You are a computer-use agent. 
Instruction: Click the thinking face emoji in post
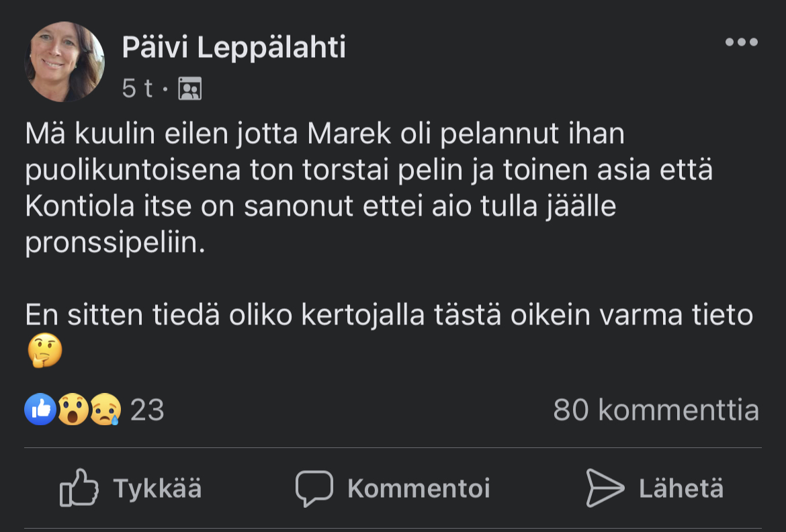pyautogui.click(x=45, y=351)
